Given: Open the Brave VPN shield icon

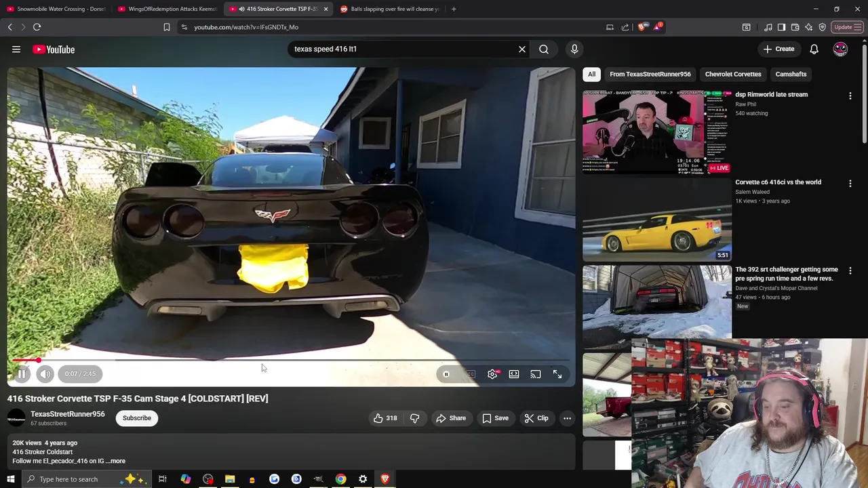Looking at the screenshot, I should point(822,27).
